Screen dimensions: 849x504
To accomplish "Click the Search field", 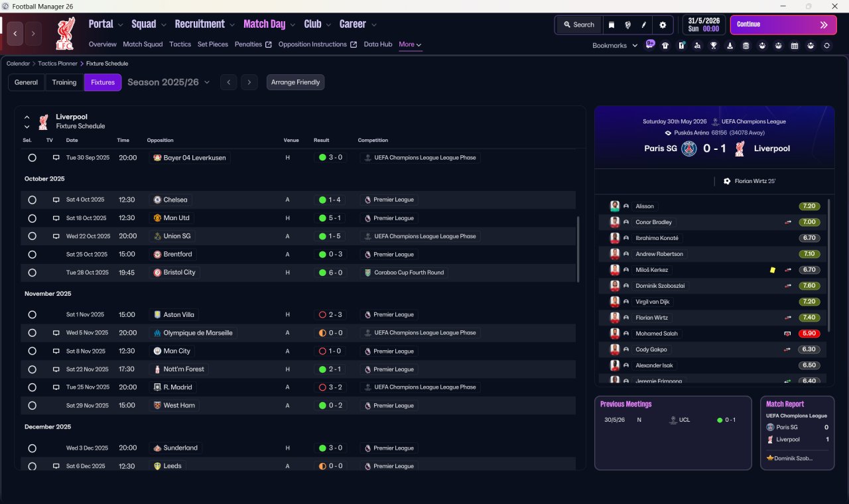I will pyautogui.click(x=579, y=25).
